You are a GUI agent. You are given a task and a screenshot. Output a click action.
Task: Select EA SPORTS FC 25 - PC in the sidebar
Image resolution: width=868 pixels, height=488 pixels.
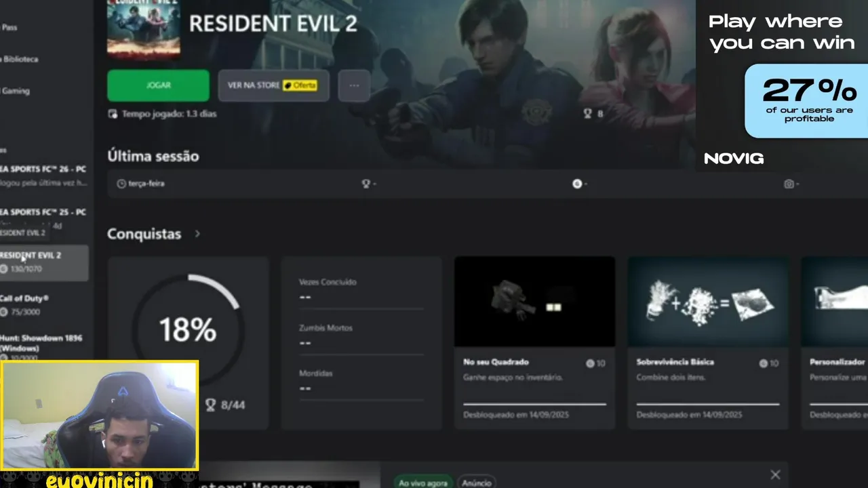click(44, 217)
